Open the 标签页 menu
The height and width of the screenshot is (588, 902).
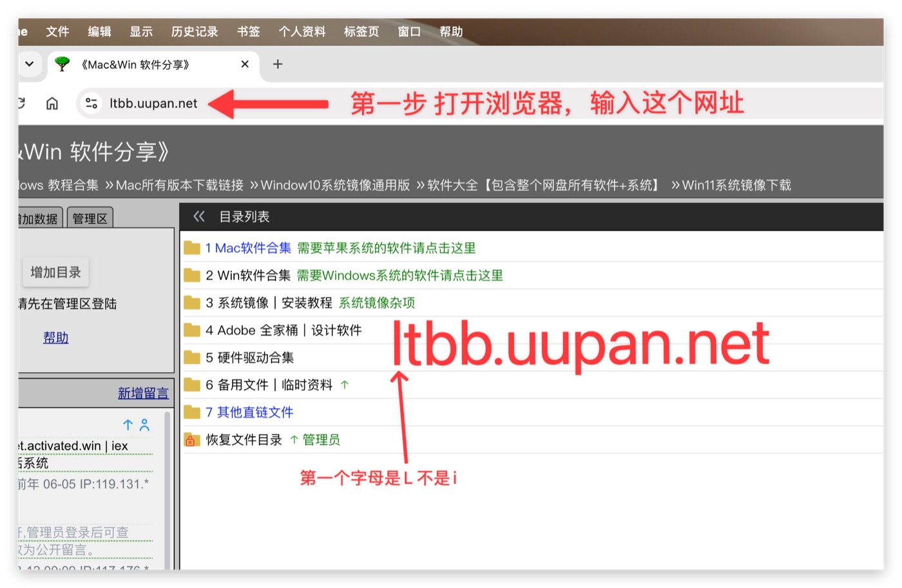click(361, 32)
